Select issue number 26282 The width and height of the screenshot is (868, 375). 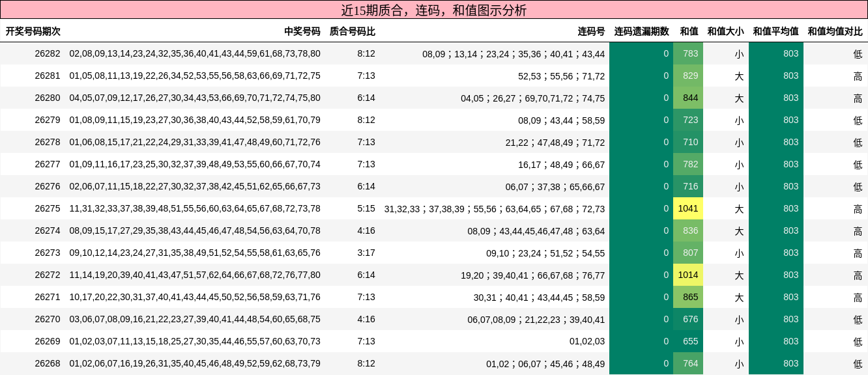[x=48, y=53]
